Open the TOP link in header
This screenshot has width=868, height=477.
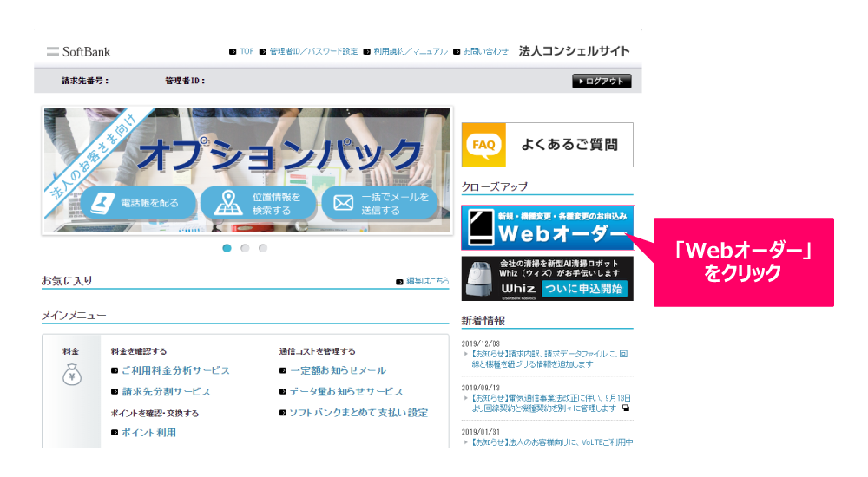247,51
